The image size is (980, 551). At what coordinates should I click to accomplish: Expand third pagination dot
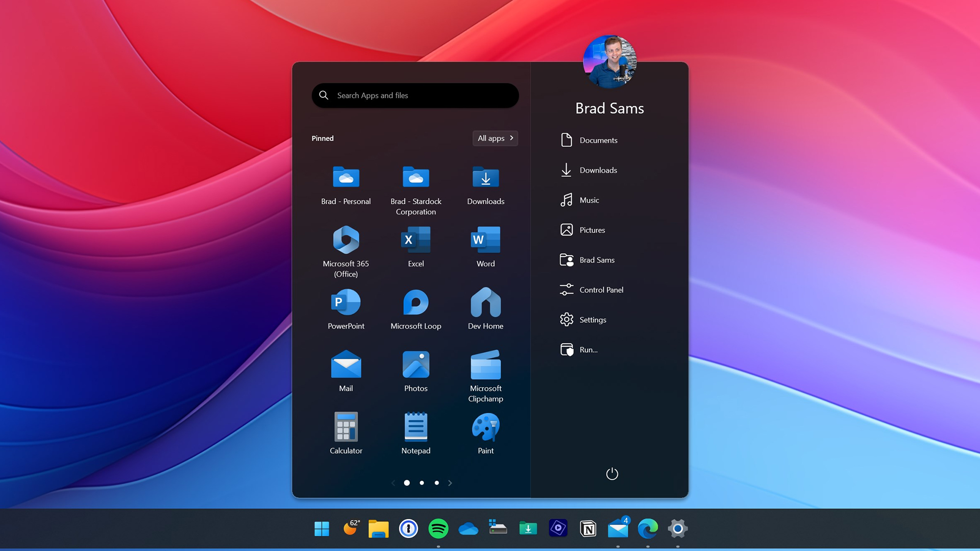pos(436,482)
